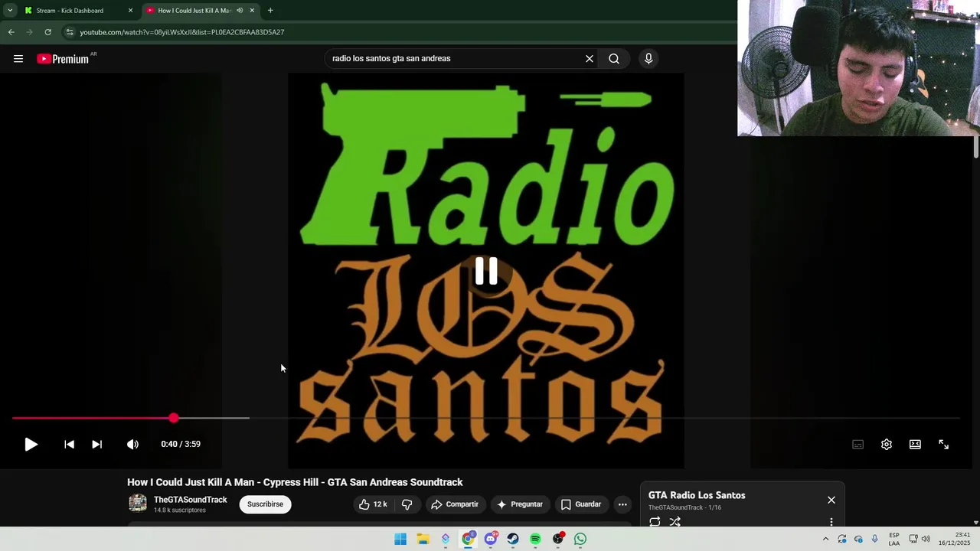
Task: Open YouTube hamburger guide menu
Action: coord(18,58)
